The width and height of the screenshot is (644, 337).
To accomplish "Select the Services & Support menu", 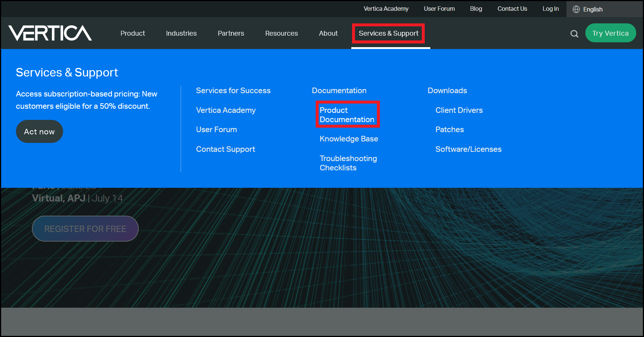I will point(388,33).
